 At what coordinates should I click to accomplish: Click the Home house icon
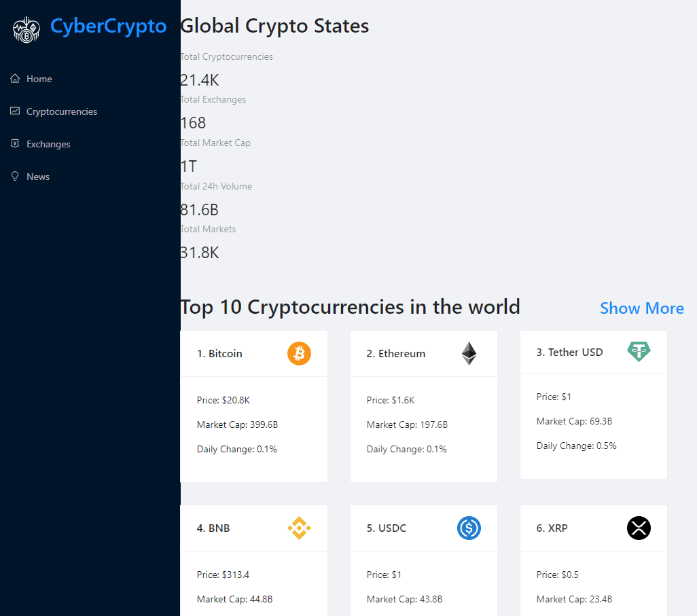coord(15,79)
